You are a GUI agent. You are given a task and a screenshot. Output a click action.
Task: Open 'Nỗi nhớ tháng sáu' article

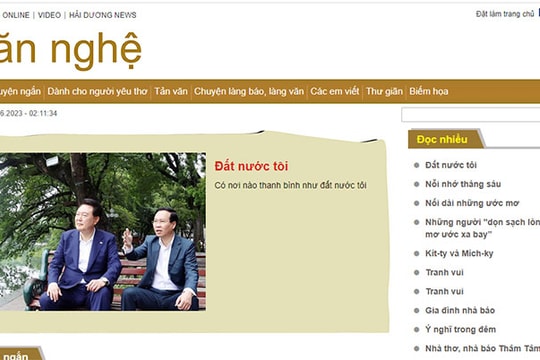click(x=463, y=184)
